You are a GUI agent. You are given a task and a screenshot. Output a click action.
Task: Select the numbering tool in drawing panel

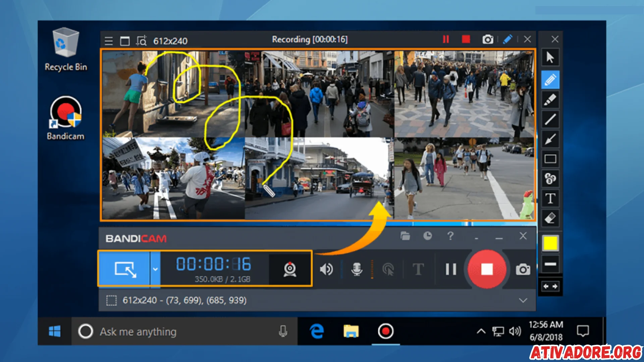pyautogui.click(x=550, y=179)
